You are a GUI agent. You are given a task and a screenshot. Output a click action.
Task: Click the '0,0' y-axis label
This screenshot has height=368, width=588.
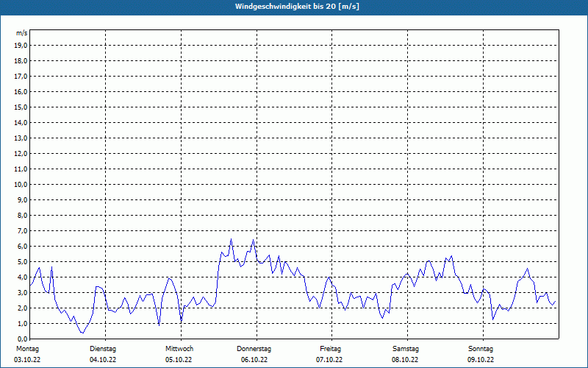point(22,339)
